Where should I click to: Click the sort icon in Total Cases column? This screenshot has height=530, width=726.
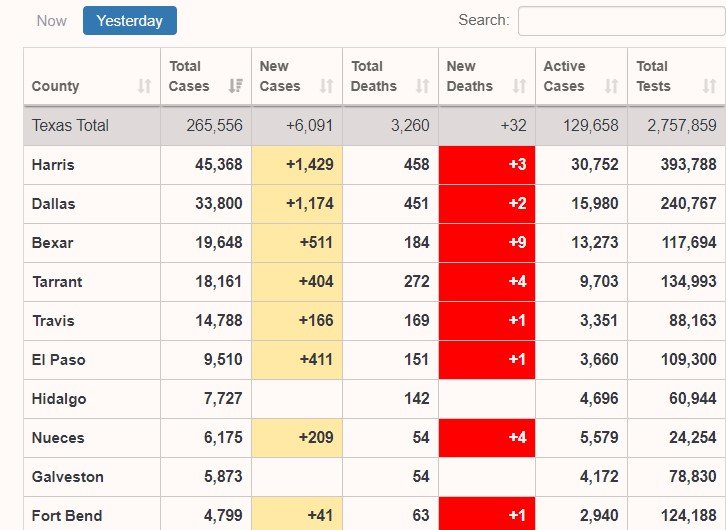236,86
